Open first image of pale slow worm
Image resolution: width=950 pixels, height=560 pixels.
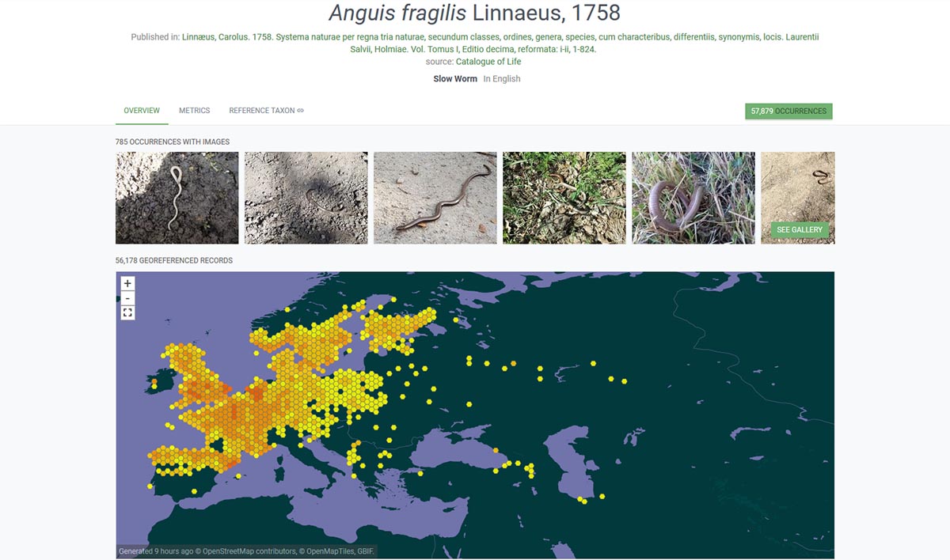pyautogui.click(x=177, y=198)
